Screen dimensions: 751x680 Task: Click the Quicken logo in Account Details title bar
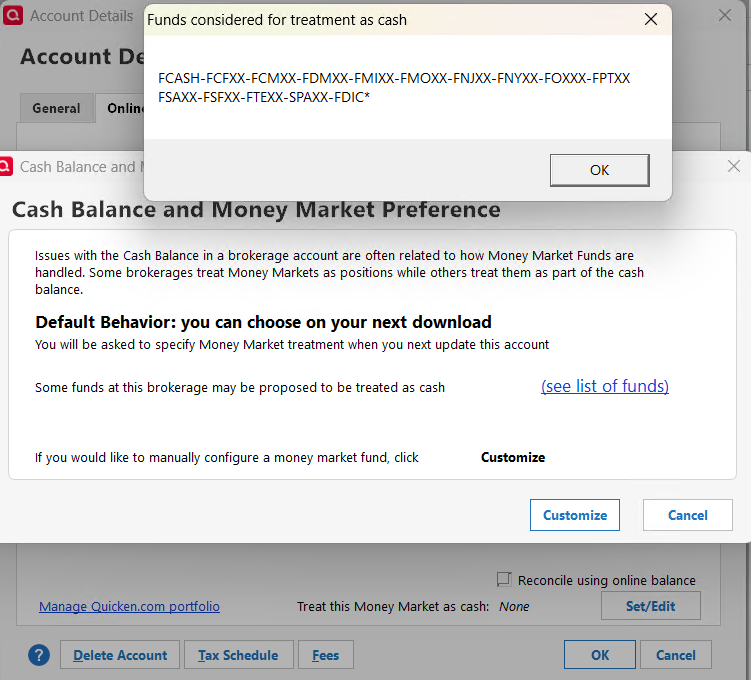pos(12,15)
